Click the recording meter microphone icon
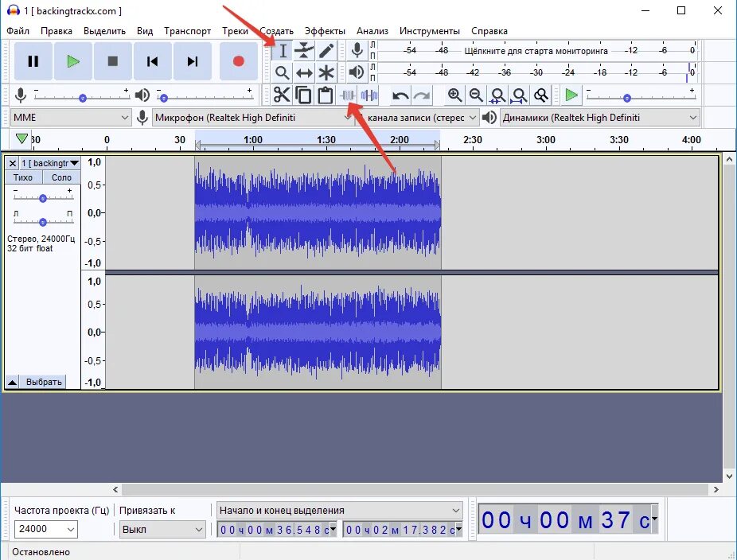The width and height of the screenshot is (737, 560). pyautogui.click(x=357, y=50)
